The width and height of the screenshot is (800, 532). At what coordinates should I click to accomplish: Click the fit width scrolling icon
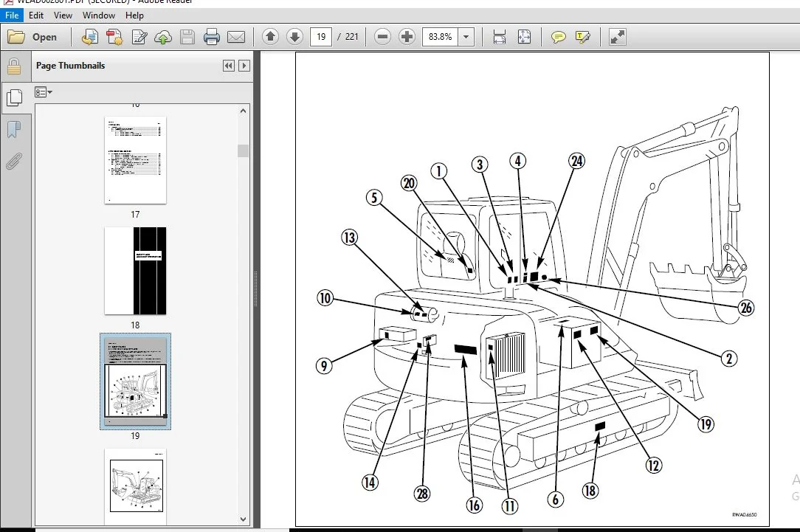[500, 37]
